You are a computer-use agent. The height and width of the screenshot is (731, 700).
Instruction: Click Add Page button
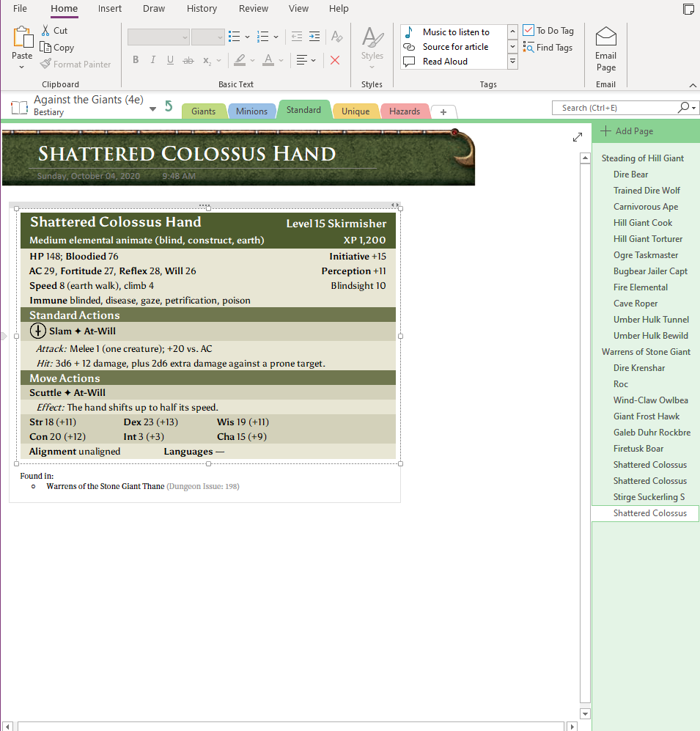click(627, 131)
